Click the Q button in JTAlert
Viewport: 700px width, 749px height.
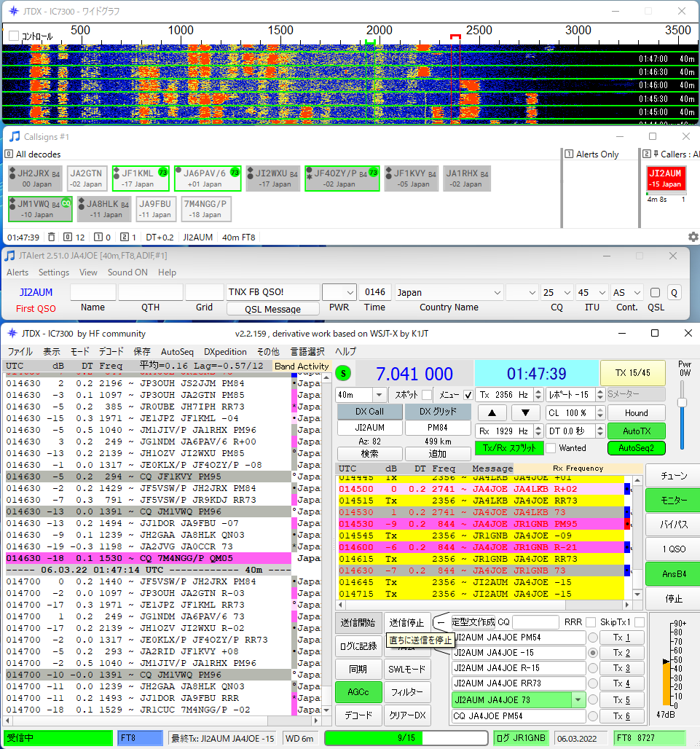tap(674, 292)
